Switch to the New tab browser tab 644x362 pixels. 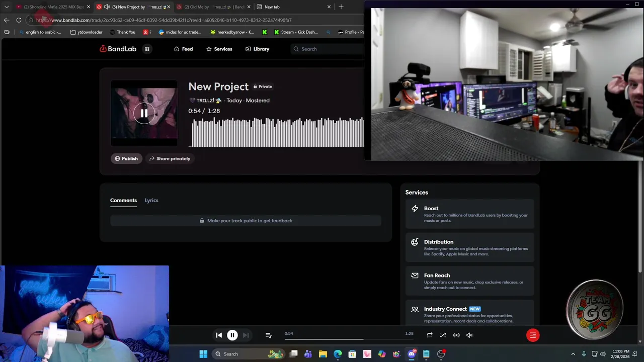click(x=294, y=7)
